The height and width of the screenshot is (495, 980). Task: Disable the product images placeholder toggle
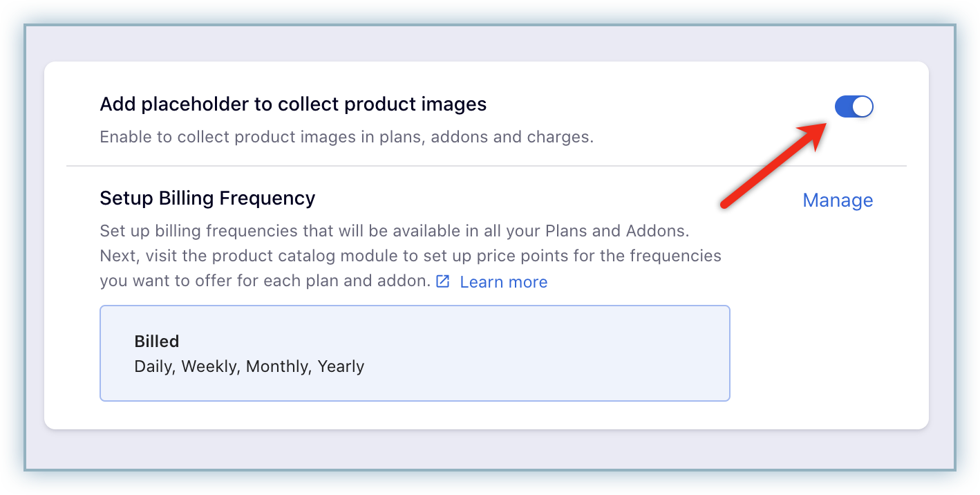click(x=854, y=106)
